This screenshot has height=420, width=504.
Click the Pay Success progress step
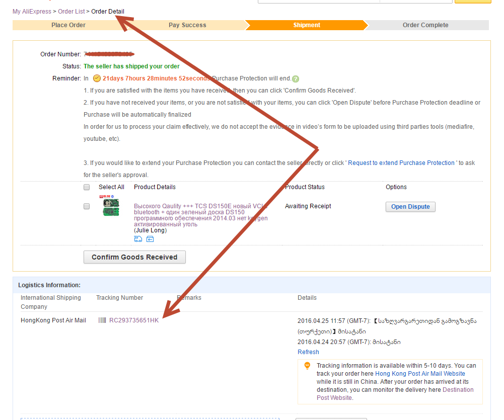187,25
